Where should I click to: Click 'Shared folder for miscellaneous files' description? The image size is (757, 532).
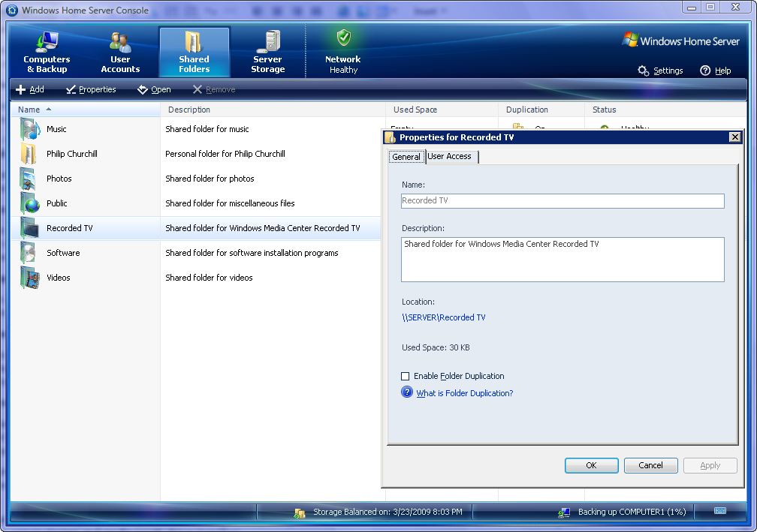(230, 203)
